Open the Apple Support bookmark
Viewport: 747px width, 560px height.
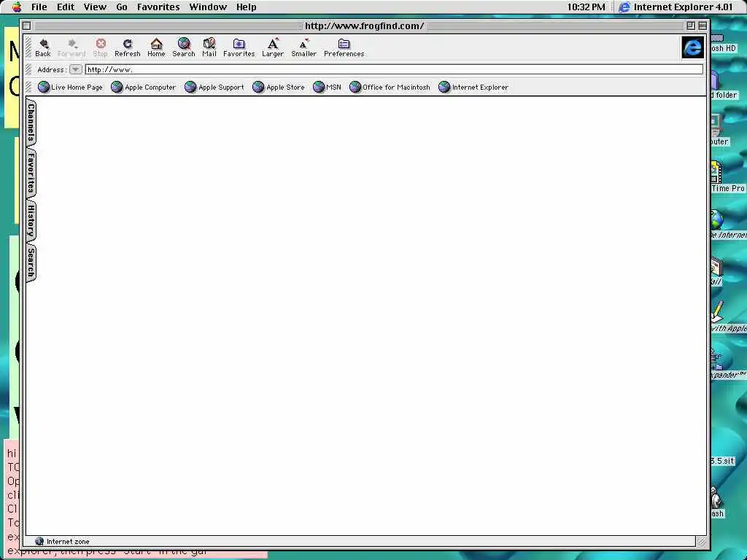pos(214,87)
